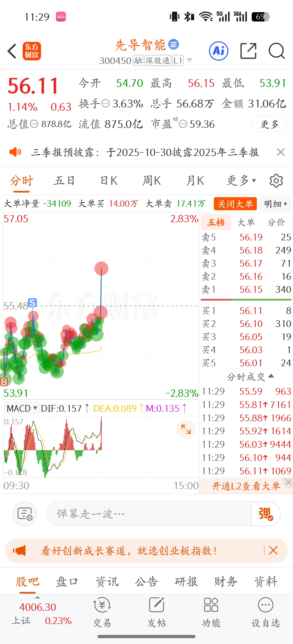Tap the Wi-Fi icon in the status bar
This screenshot has width=293, height=644.
206,17
